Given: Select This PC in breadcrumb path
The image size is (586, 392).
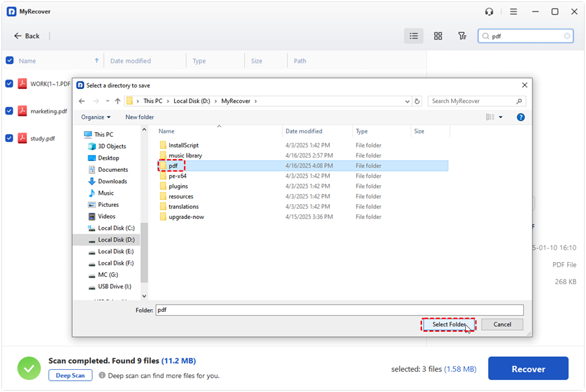Looking at the screenshot, I should (153, 101).
